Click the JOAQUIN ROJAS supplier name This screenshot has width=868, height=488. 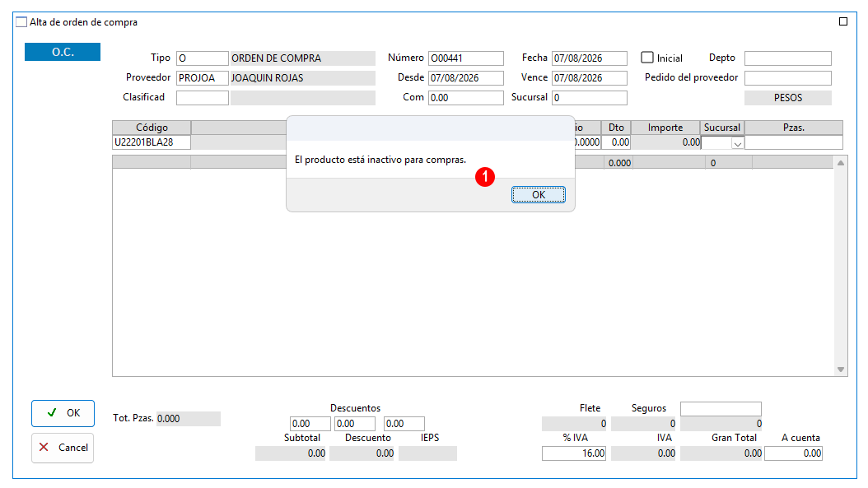303,78
